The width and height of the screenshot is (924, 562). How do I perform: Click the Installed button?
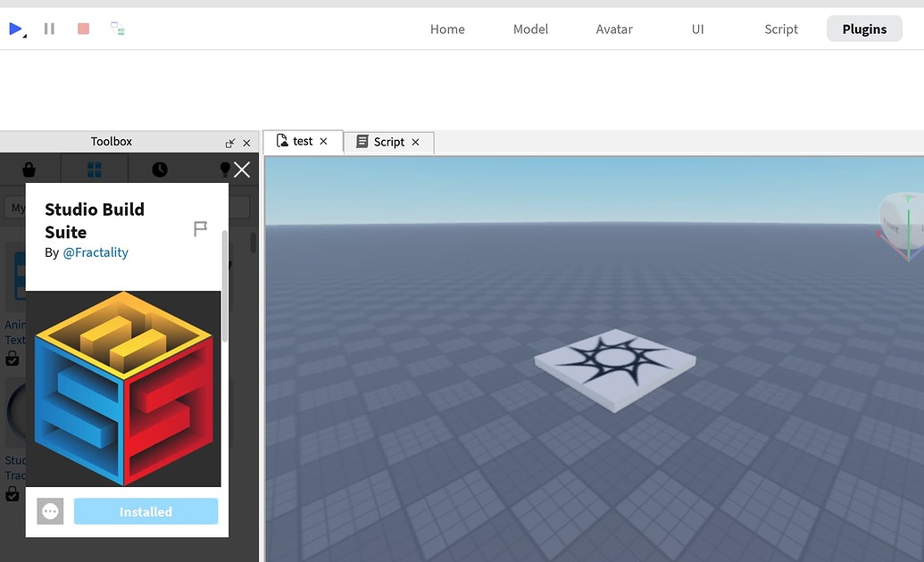[x=146, y=511]
